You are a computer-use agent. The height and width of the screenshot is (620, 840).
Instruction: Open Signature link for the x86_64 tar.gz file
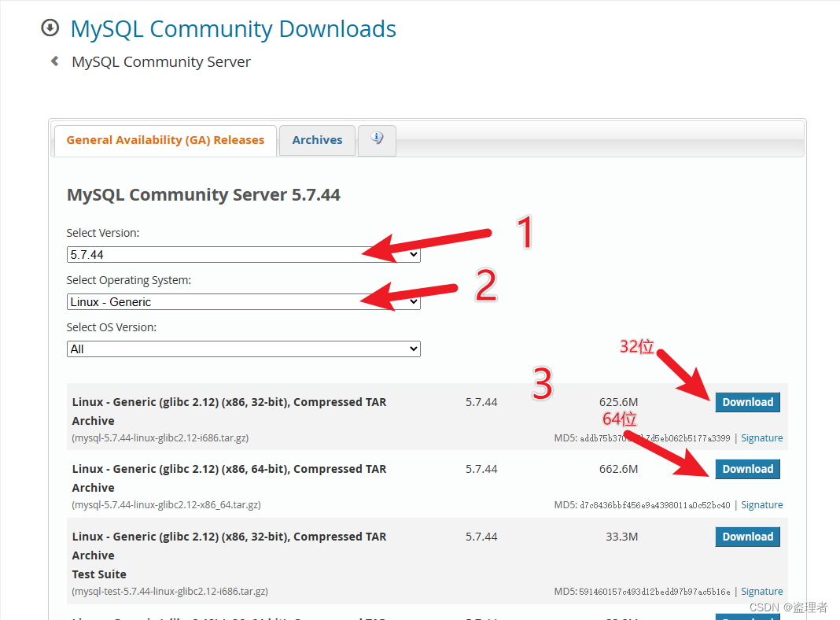(762, 505)
